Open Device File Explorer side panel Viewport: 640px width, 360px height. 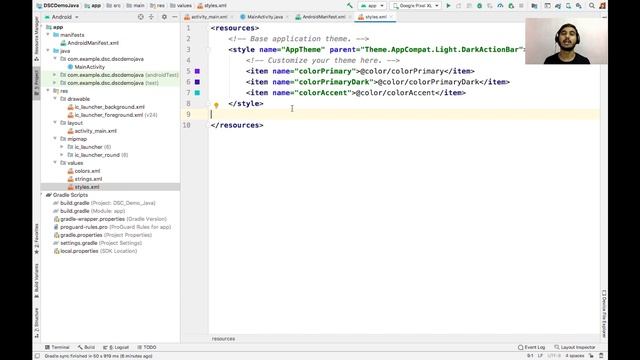604,313
